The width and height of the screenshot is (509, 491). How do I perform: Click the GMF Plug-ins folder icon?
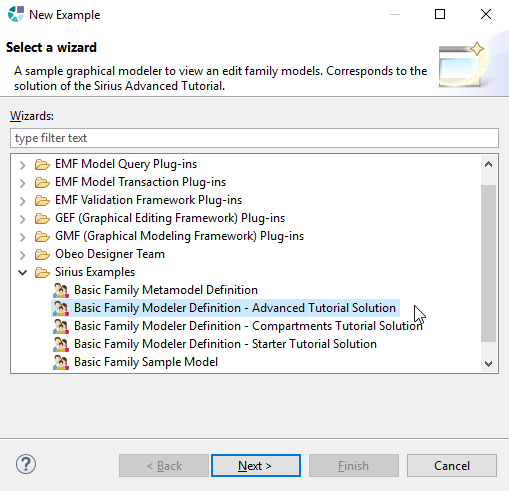click(x=42, y=236)
